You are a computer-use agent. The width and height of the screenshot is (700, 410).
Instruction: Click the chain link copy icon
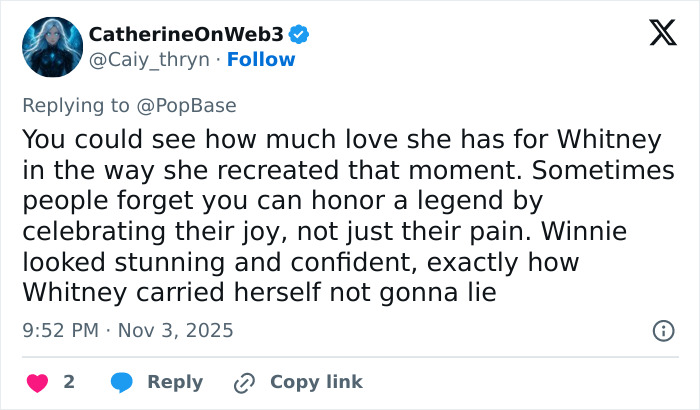click(244, 382)
